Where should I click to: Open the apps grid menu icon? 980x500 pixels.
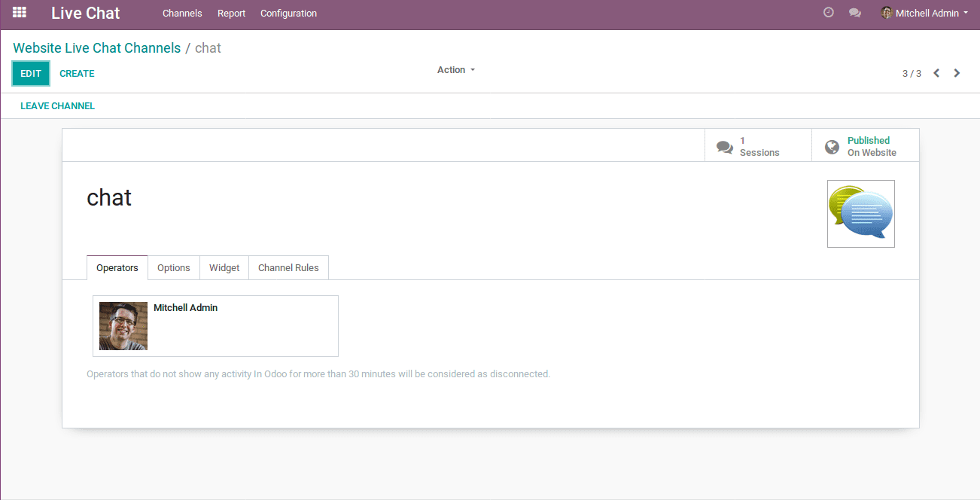click(20, 13)
